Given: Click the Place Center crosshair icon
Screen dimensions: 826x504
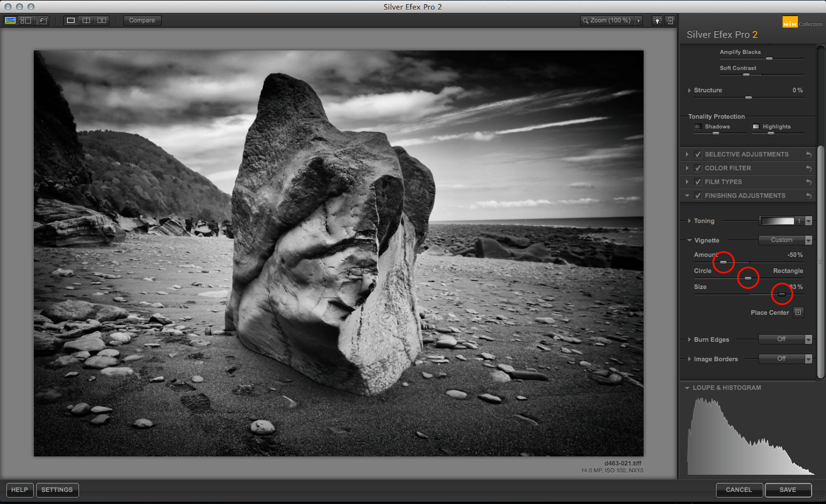Looking at the screenshot, I should pos(798,312).
